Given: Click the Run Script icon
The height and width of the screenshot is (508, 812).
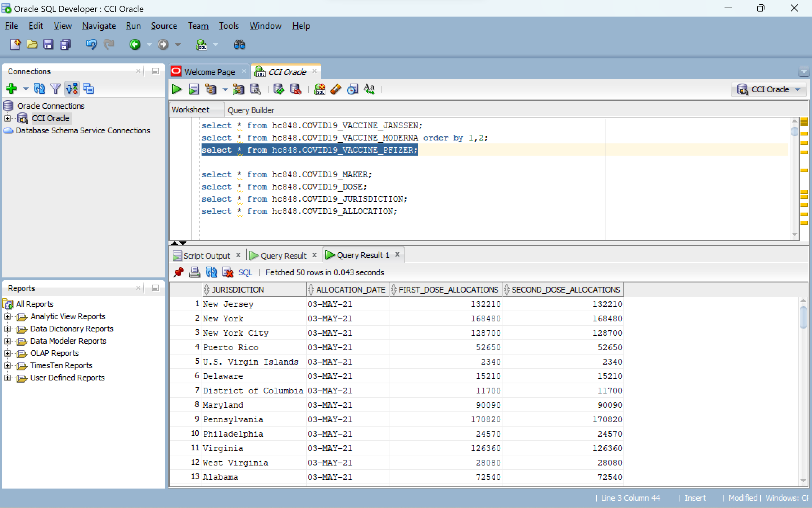Looking at the screenshot, I should point(194,89).
